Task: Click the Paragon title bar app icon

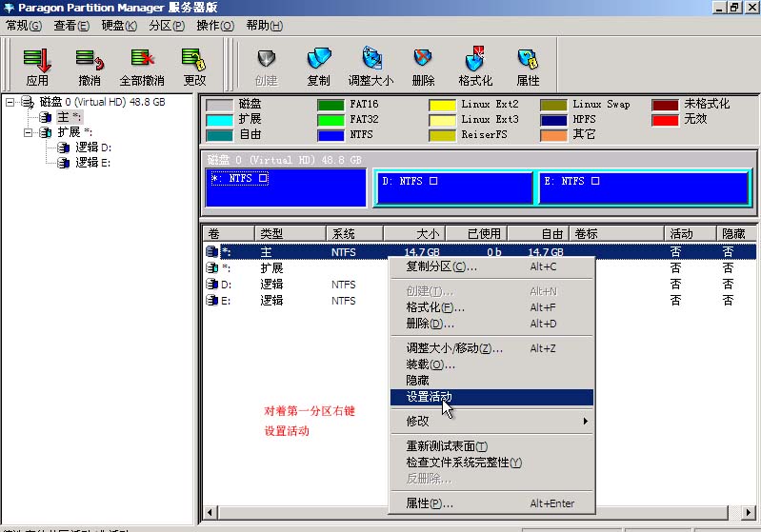Action: [9, 8]
